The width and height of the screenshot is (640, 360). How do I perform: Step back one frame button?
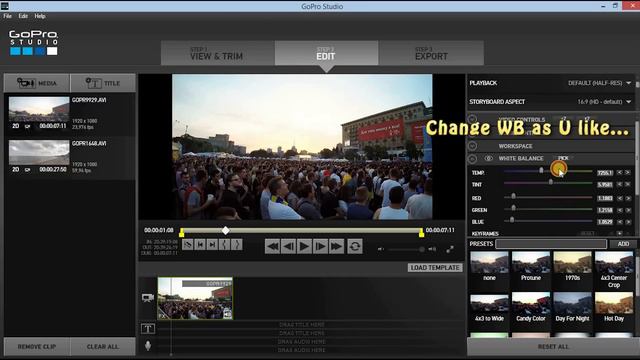click(288, 246)
